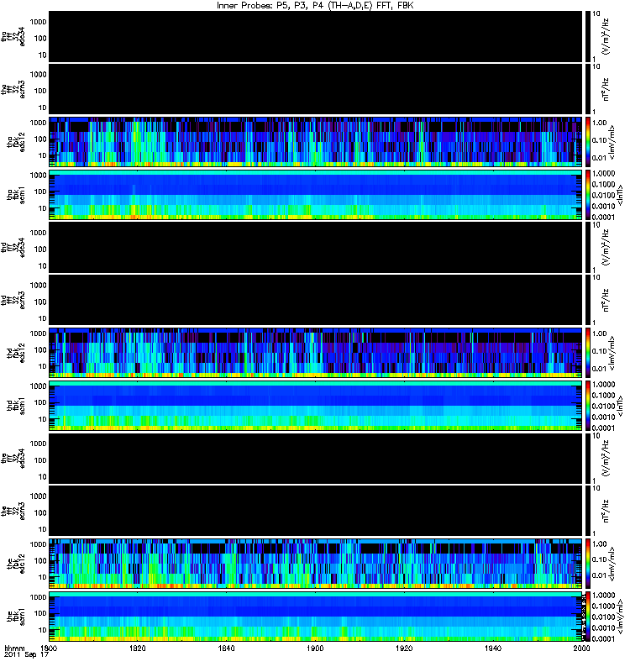Click the blank thd fff 32 scm3 panel
Image resolution: width=630 pixels, height=672 pixels.
coord(316,300)
